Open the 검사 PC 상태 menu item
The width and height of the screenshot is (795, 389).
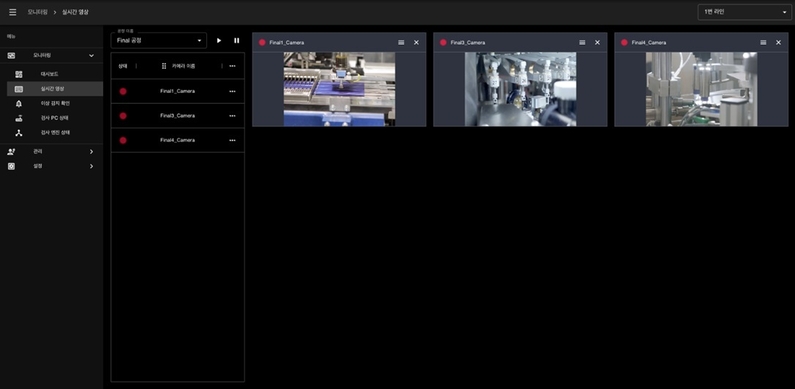click(x=55, y=118)
